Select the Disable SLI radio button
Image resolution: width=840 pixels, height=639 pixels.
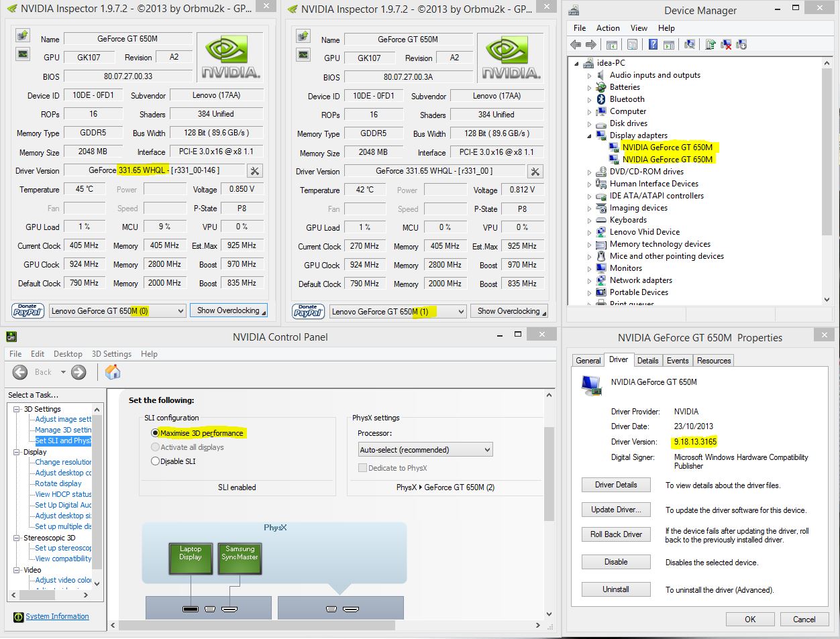(x=156, y=461)
